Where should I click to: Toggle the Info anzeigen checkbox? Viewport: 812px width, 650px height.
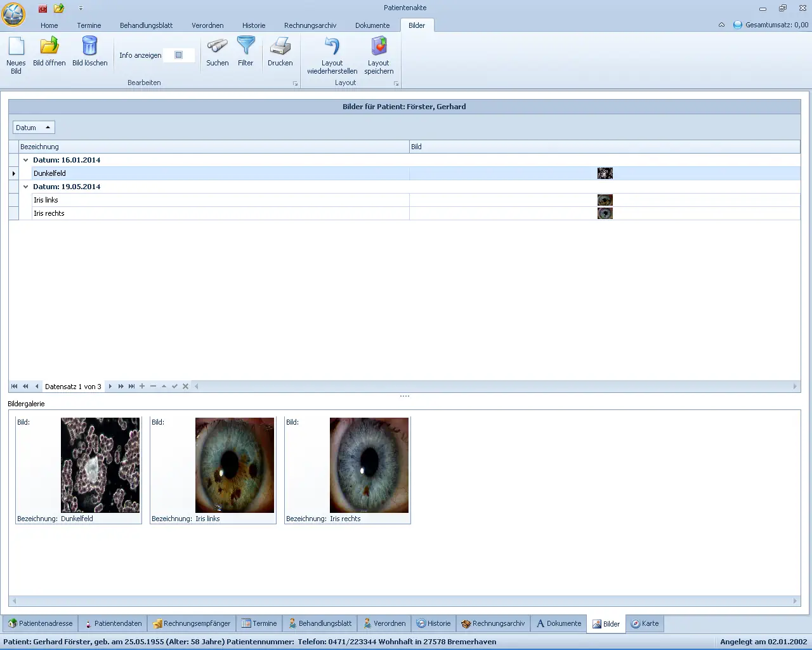pos(179,55)
